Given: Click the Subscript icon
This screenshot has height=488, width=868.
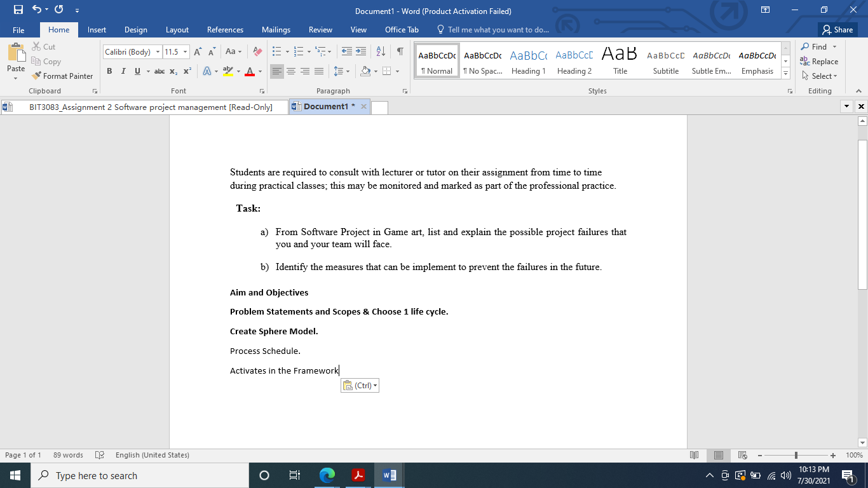Looking at the screenshot, I should pos(172,72).
